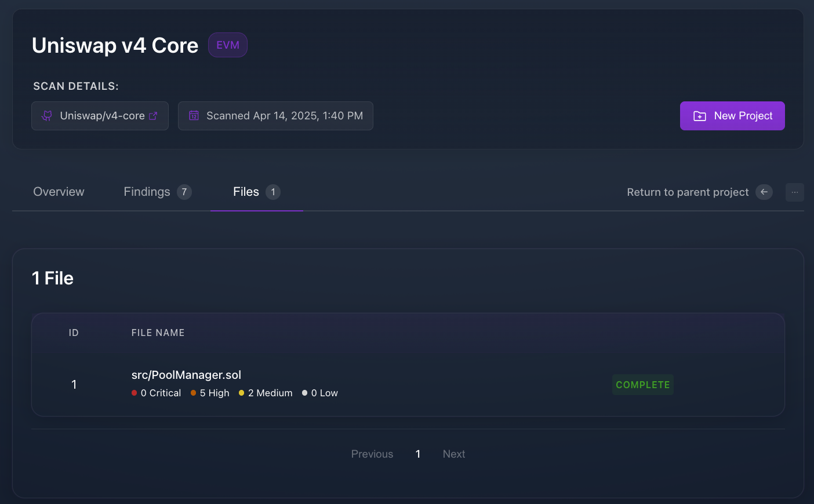Screen dimensions: 814x504
Task: Click the '2 Medium' count text
Action: [x=270, y=393]
